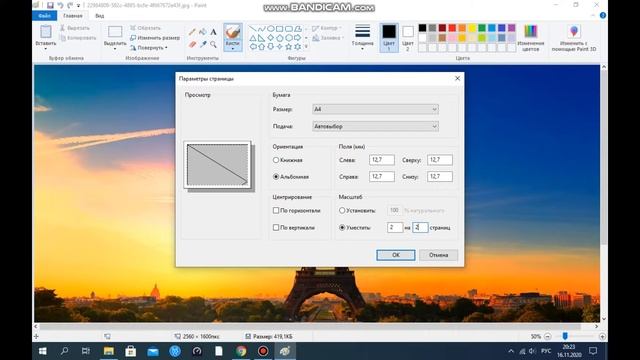
Task: Click Отмена to cancel dialog
Action: [x=438, y=255]
